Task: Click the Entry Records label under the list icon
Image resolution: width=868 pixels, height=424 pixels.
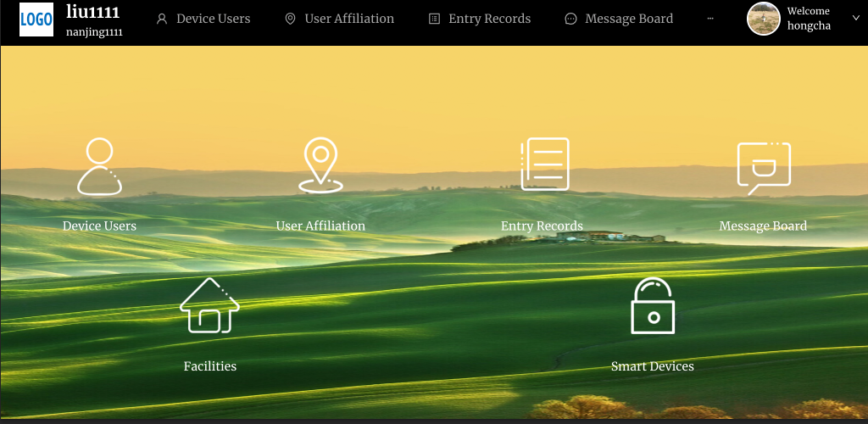Action: 542,226
